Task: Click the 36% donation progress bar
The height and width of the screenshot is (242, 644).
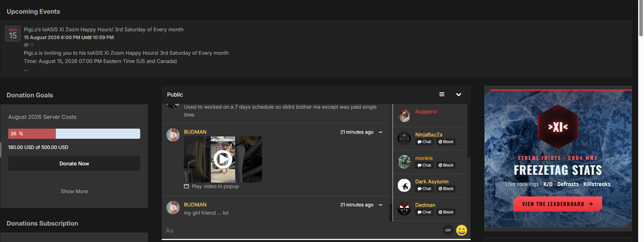Action: tap(74, 134)
